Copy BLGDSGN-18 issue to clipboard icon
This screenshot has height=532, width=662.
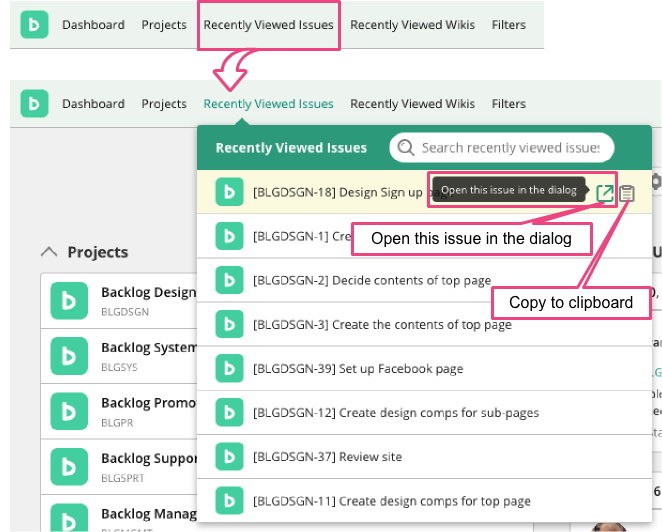pos(627,193)
